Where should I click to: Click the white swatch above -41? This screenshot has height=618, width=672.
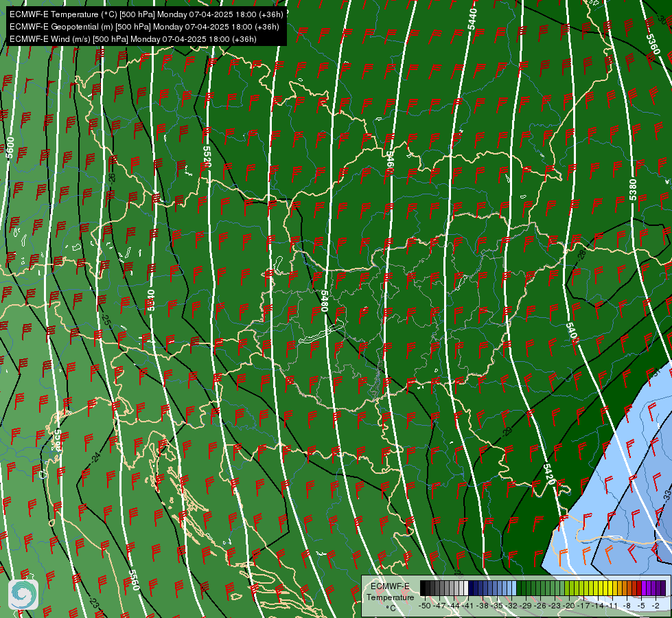(x=466, y=588)
